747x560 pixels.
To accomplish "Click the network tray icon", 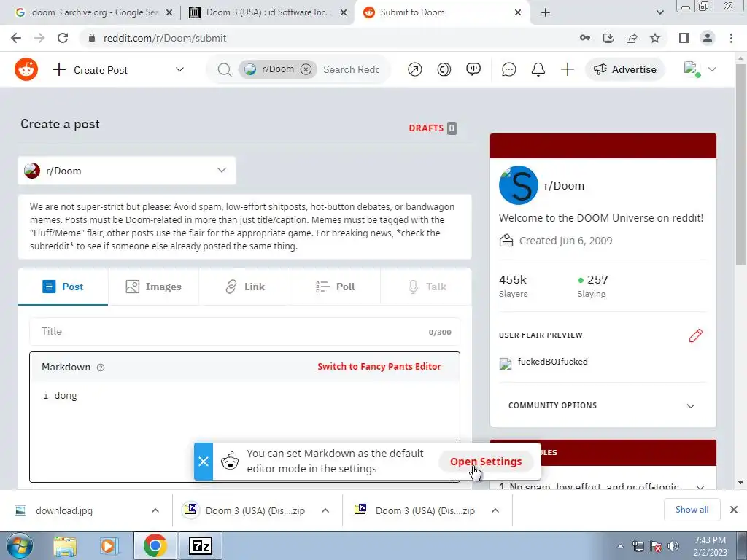I will [638, 546].
